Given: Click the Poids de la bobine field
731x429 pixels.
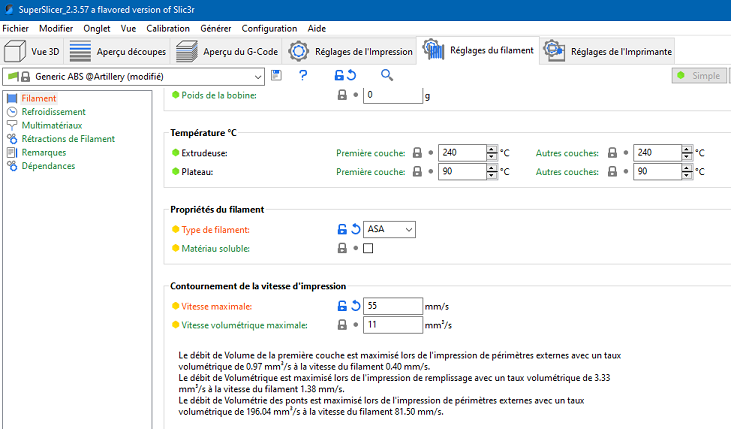Looking at the screenshot, I should (393, 95).
